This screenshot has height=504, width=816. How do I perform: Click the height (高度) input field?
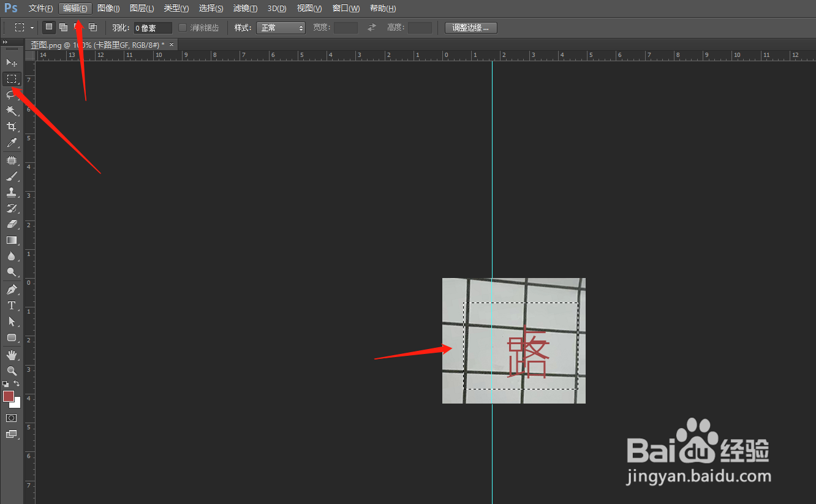[x=420, y=28]
